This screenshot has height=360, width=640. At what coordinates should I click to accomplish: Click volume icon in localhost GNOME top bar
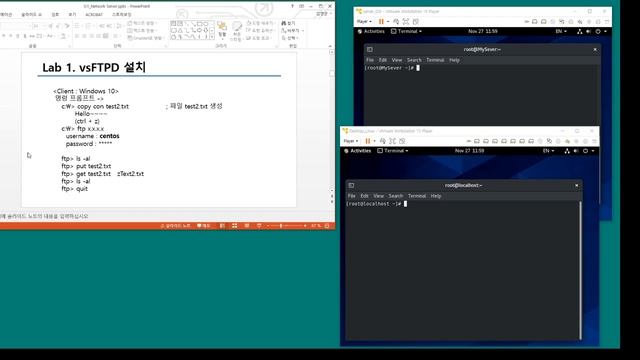coord(576,151)
